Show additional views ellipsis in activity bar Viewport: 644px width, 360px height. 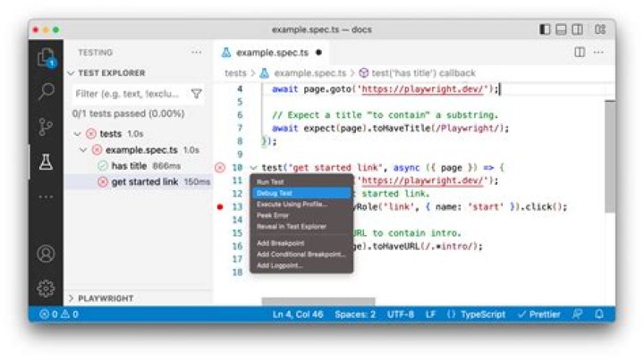click(x=46, y=197)
